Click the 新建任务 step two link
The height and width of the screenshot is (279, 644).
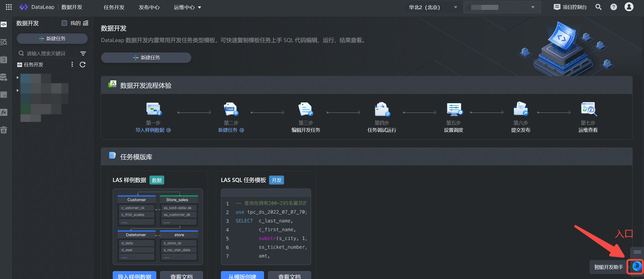click(231, 130)
